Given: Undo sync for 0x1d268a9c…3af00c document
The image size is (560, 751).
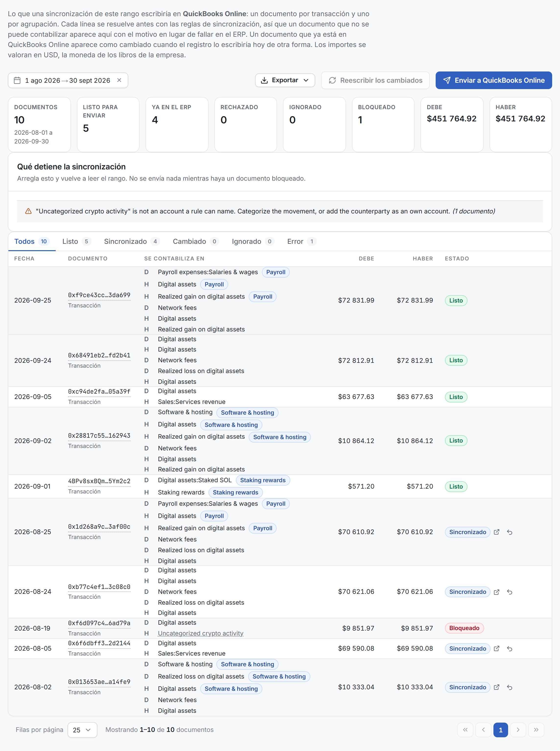Looking at the screenshot, I should pos(510,532).
